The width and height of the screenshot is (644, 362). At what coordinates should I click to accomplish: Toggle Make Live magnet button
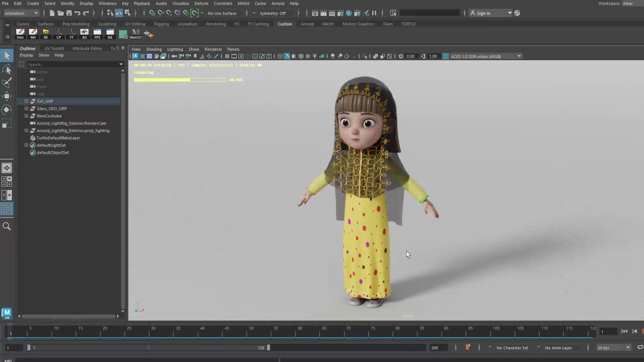coord(195,13)
